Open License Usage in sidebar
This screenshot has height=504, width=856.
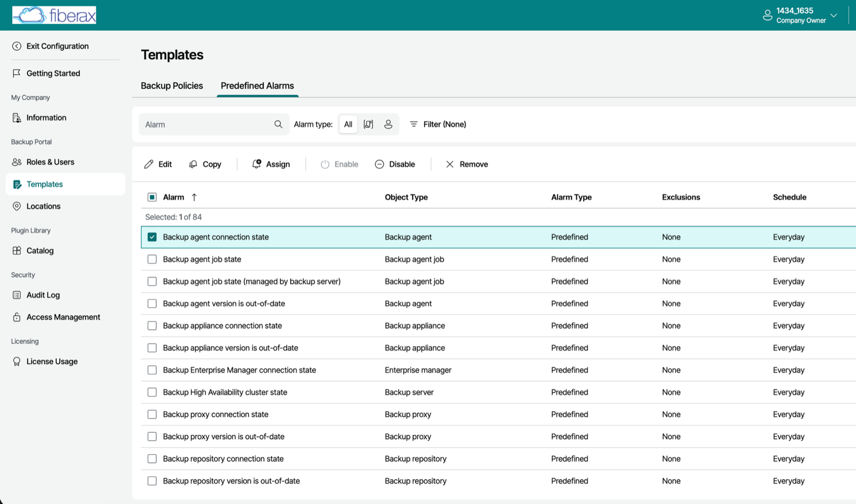pos(52,362)
